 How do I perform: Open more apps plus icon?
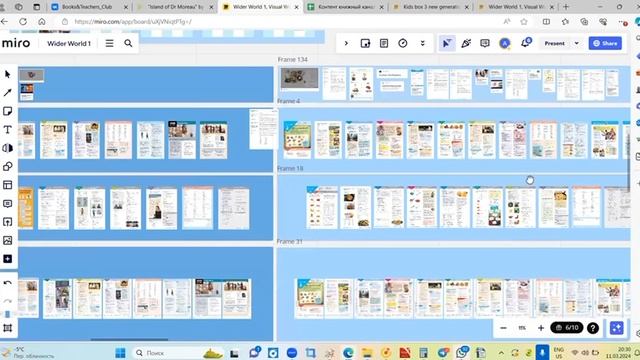(7, 259)
